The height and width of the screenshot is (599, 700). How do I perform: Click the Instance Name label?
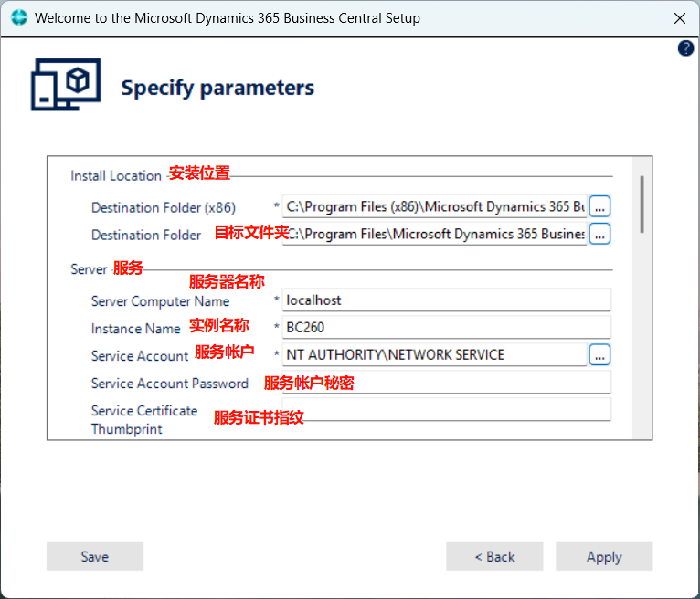tap(136, 329)
